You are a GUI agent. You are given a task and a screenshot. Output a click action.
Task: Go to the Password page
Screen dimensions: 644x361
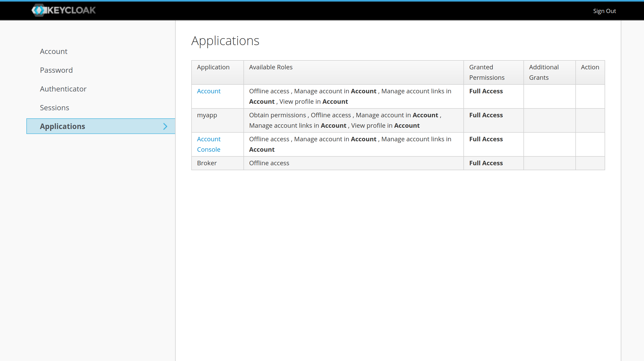[x=56, y=70]
